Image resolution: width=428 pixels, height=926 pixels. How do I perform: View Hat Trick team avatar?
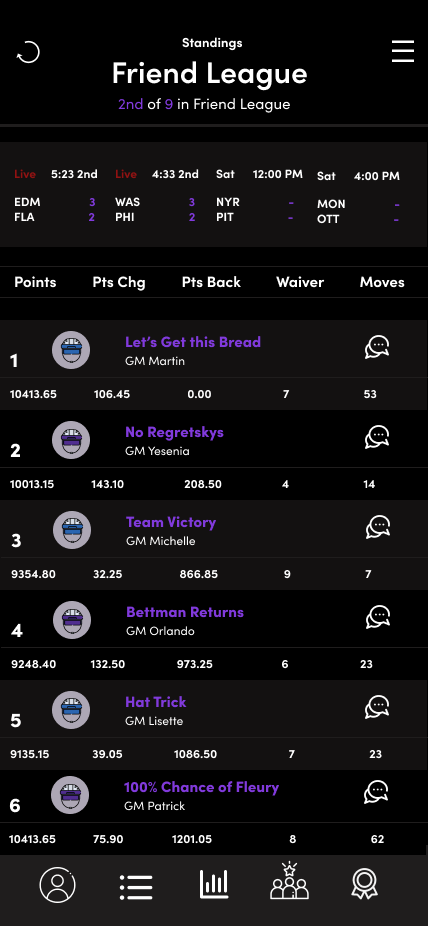click(71, 709)
